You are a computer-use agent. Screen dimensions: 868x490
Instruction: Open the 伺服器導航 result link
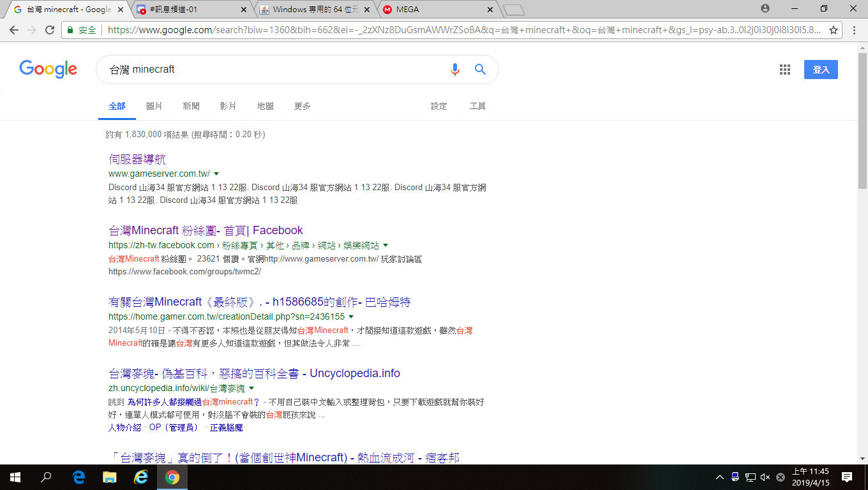[137, 159]
